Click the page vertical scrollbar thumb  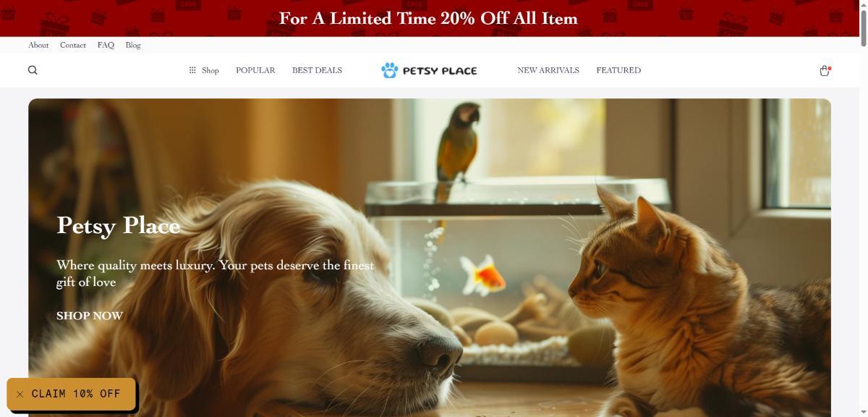(862, 28)
